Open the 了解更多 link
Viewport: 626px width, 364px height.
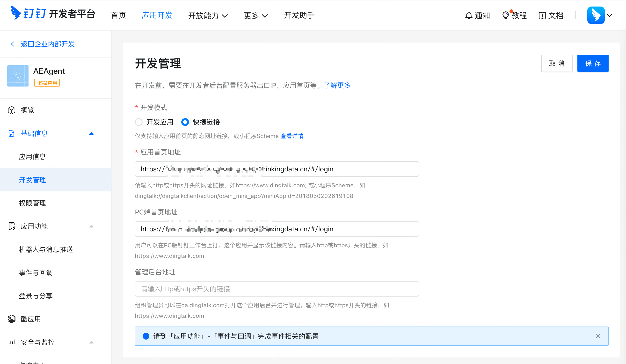pyautogui.click(x=337, y=85)
